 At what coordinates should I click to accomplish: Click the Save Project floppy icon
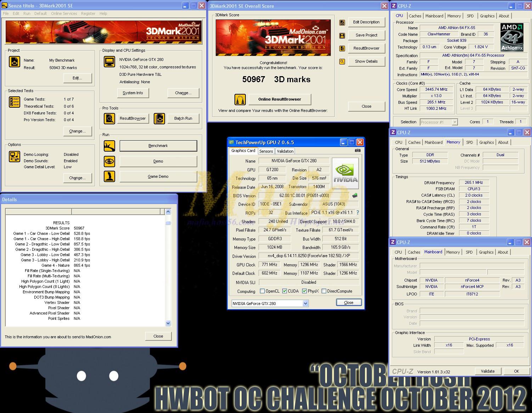pyautogui.click(x=342, y=36)
